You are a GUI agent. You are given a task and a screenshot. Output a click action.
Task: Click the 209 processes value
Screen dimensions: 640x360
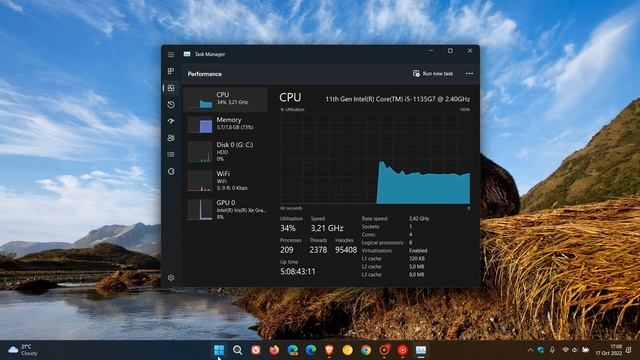[287, 250]
